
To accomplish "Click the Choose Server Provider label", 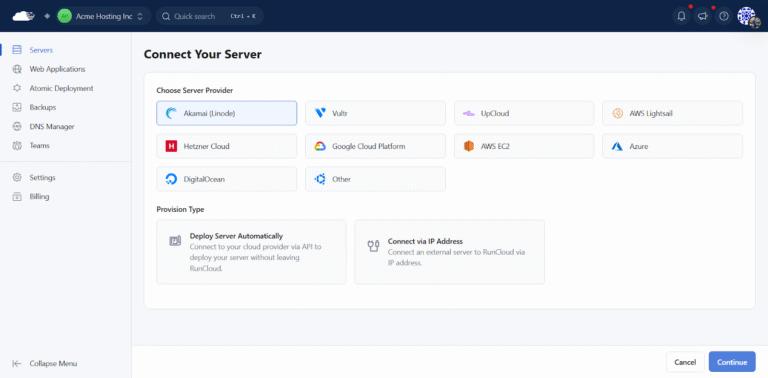I will [194, 90].
